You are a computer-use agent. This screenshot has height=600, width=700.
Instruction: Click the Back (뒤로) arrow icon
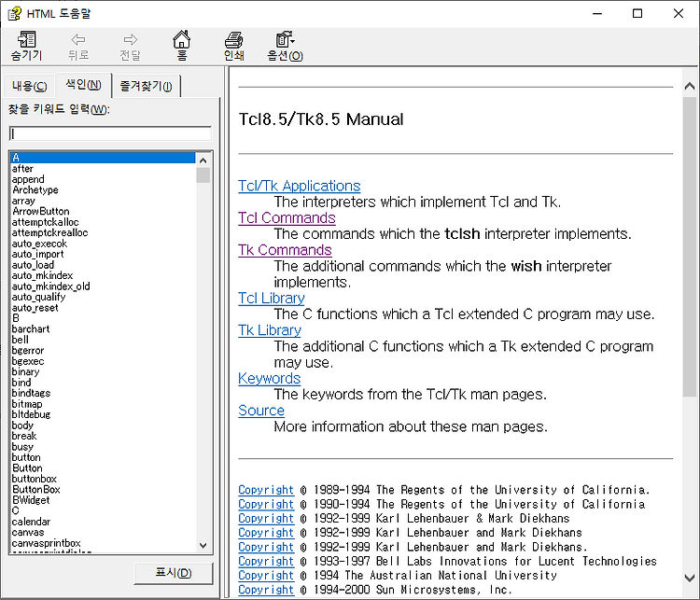pos(78,40)
